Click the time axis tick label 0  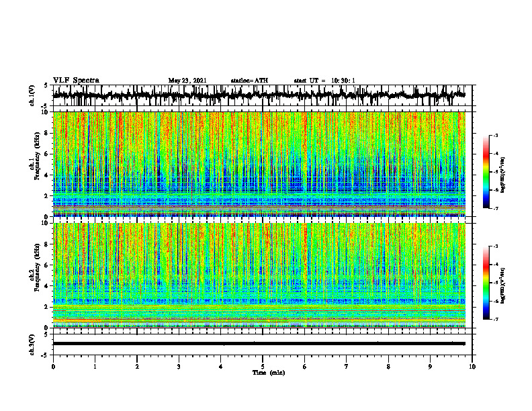53,367
